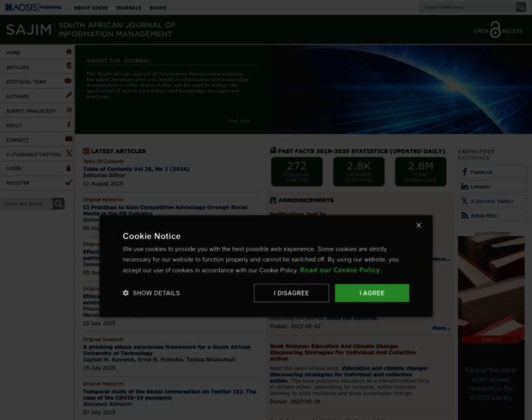Click the I Disagree button
532x420 pixels.
[291, 293]
